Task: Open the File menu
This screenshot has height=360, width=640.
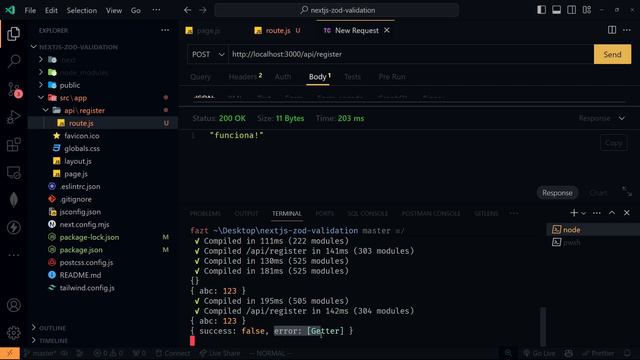Action: (30, 10)
